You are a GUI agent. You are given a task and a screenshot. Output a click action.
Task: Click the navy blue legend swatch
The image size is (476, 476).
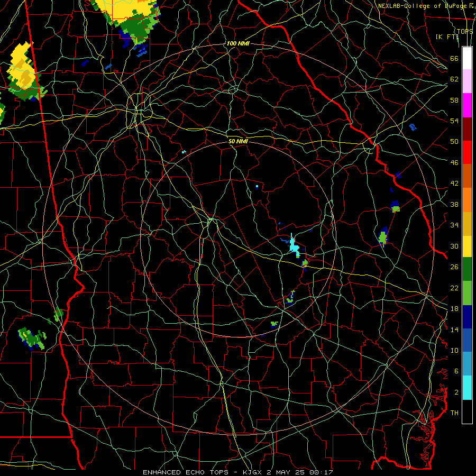tap(467, 317)
